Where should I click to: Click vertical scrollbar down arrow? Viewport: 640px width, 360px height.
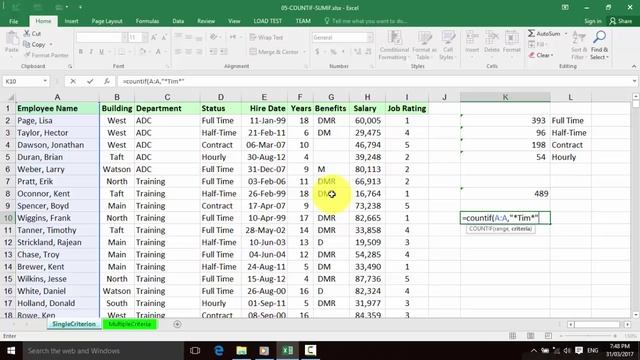(x=636, y=315)
